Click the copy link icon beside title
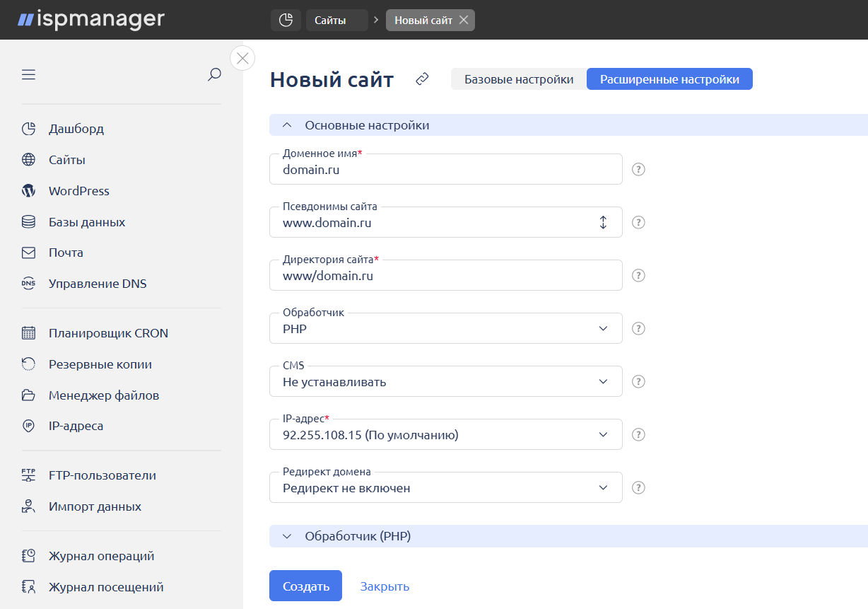The height and width of the screenshot is (609, 868). point(422,79)
